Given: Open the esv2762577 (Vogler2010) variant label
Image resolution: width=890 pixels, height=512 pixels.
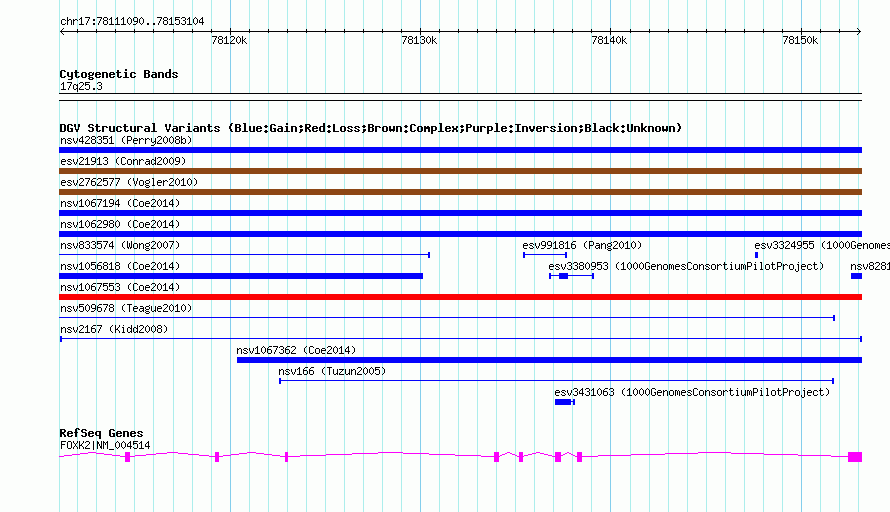Looking at the screenshot, I should 129,182.
